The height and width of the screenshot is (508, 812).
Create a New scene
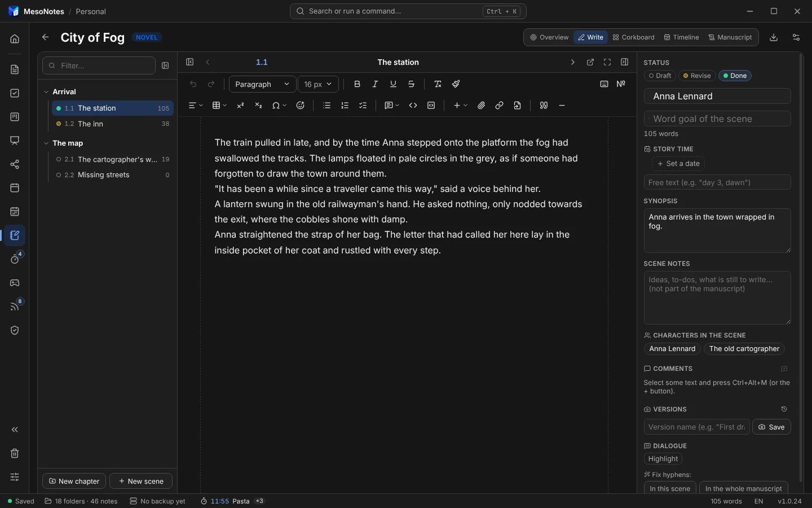pyautogui.click(x=141, y=481)
